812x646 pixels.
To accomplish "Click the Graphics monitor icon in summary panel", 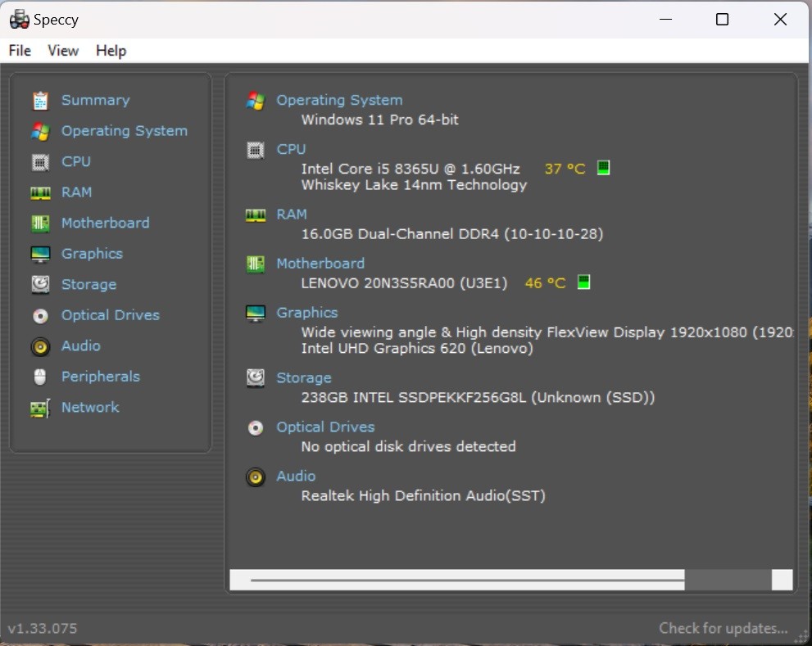I will 256,313.
